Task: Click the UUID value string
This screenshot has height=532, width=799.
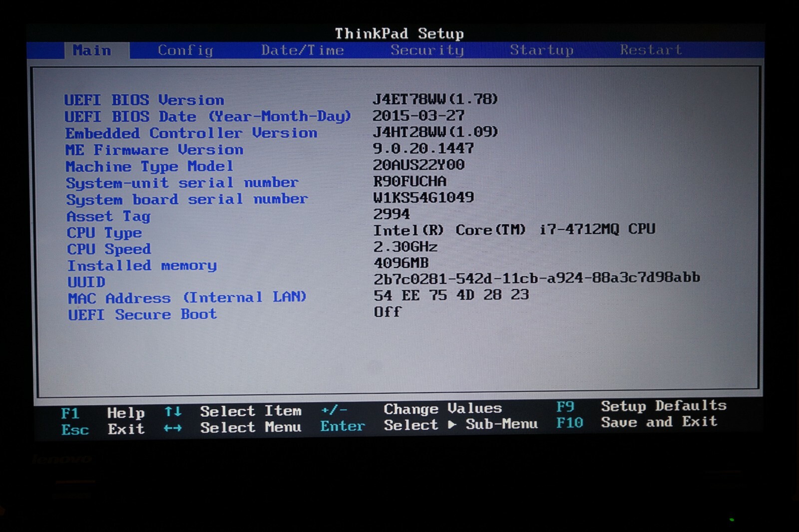Action: [x=537, y=277]
